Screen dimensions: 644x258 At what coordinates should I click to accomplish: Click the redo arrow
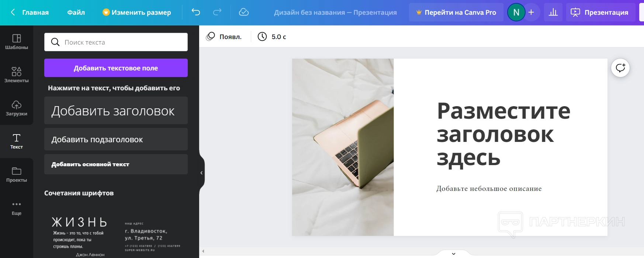217,12
